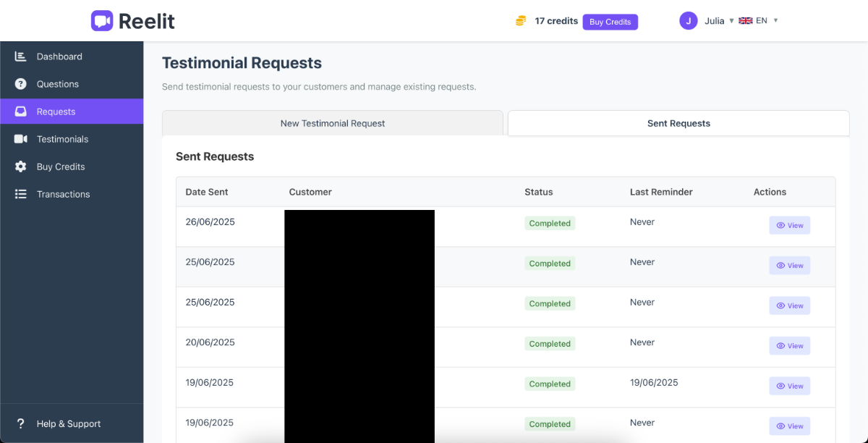Screen dimensions: 868x443
Task: Click the purple J user avatar
Action: (x=688, y=21)
